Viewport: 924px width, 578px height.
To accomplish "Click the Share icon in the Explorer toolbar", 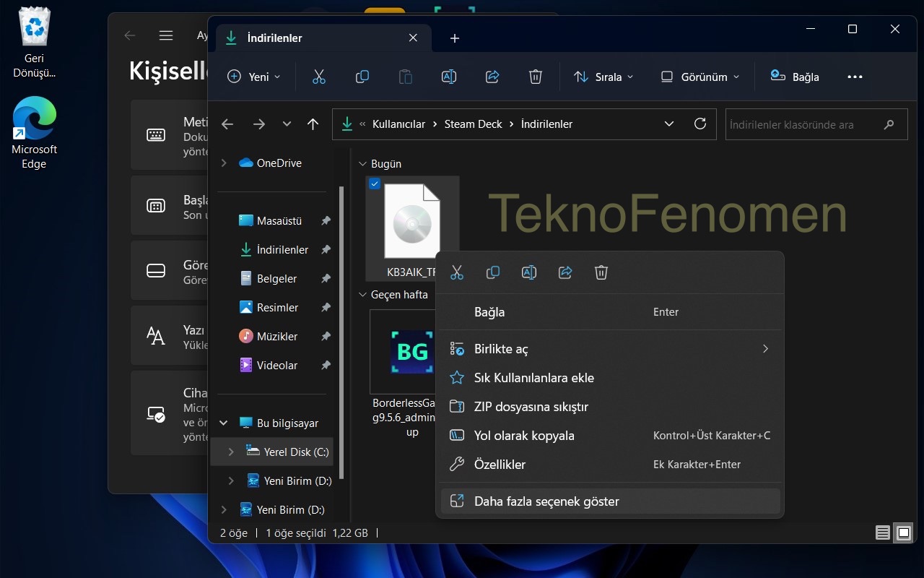I will tap(492, 77).
